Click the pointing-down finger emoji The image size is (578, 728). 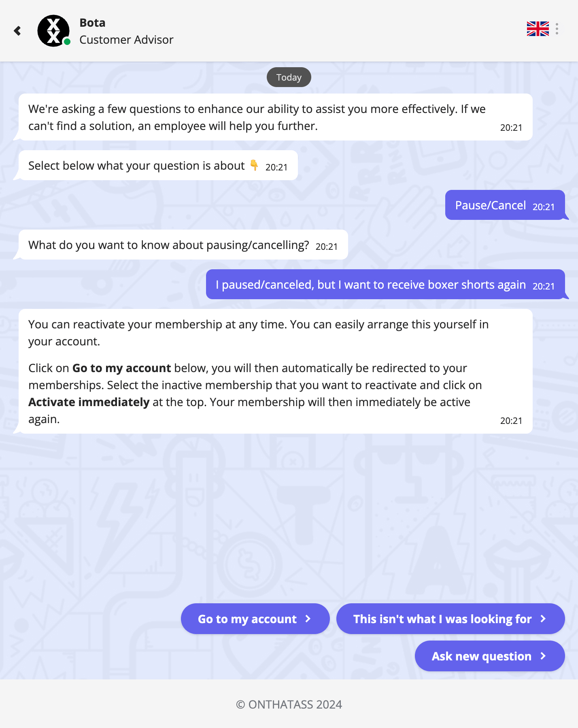click(x=254, y=165)
